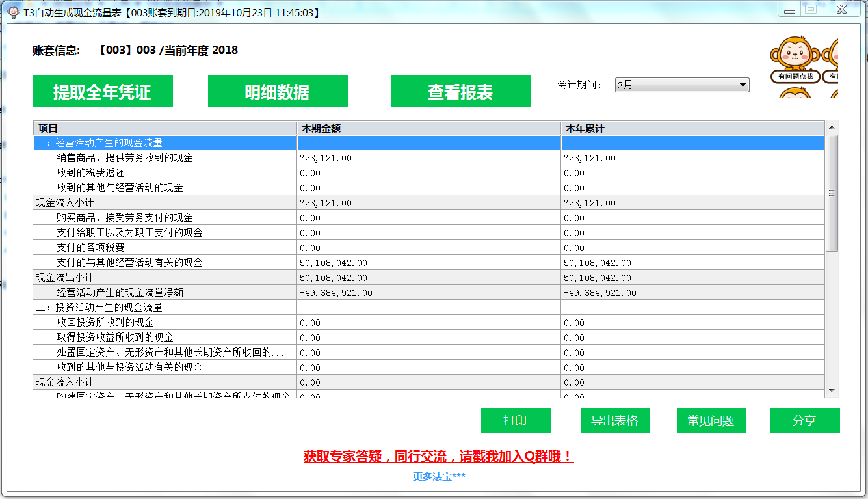The width and height of the screenshot is (868, 499).
Task: Click the '有问题点我' monkey mascot
Action: (x=795, y=60)
